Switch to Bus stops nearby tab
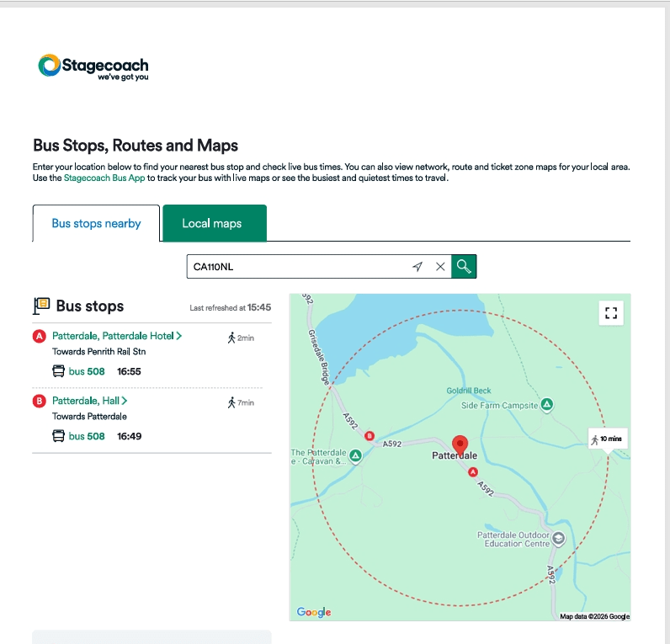This screenshot has height=644, width=670. (x=96, y=224)
